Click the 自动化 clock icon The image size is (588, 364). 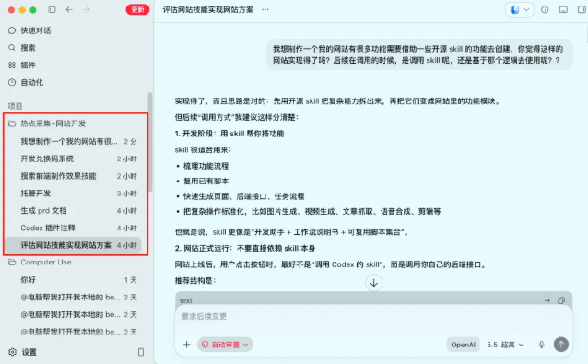12,82
